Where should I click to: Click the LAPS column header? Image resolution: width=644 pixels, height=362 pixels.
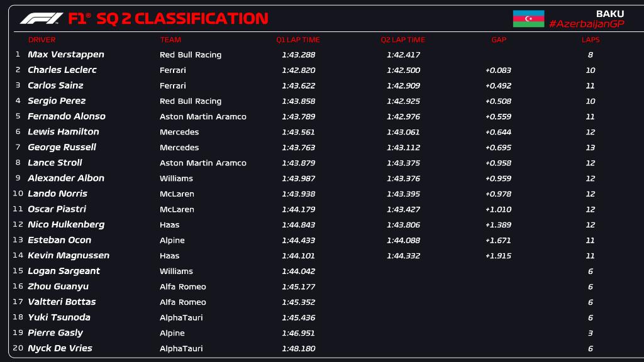(591, 40)
